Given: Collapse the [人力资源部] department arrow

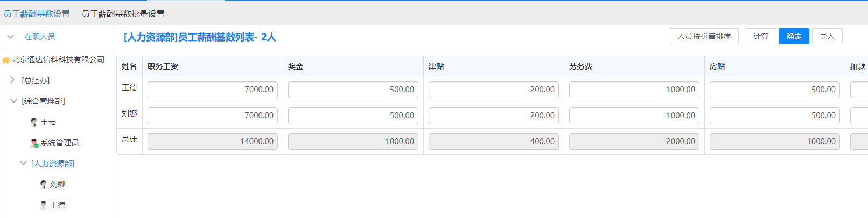Looking at the screenshot, I should [x=23, y=163].
